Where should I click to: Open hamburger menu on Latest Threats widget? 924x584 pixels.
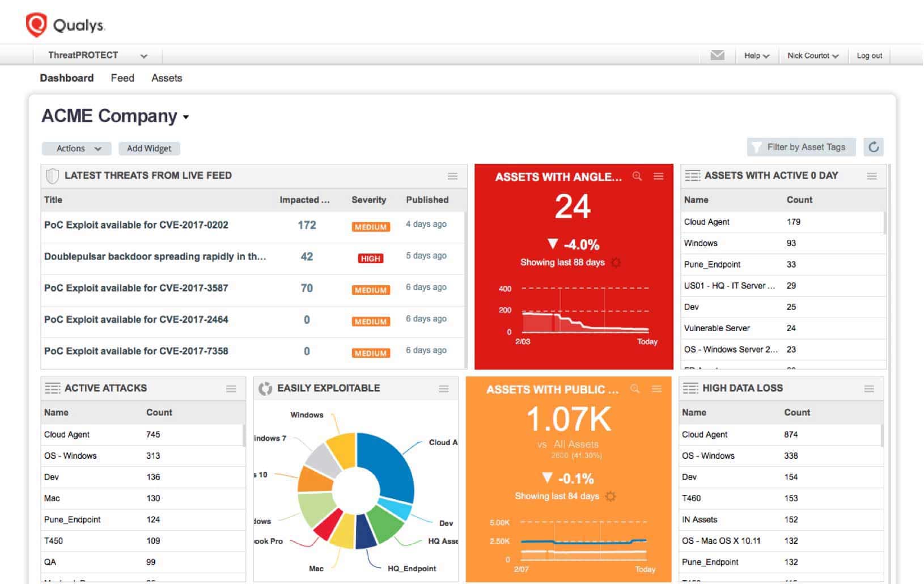452,176
